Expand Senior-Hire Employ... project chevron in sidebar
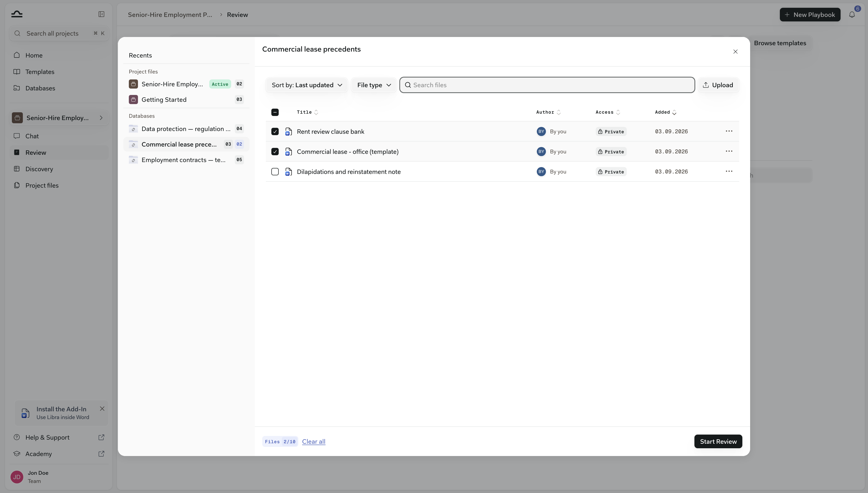 [x=101, y=118]
